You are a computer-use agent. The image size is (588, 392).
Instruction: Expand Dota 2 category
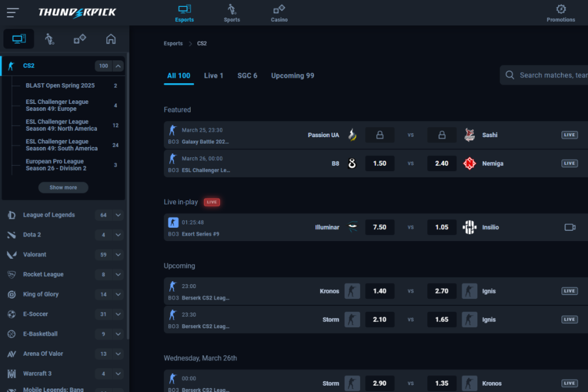(x=118, y=235)
